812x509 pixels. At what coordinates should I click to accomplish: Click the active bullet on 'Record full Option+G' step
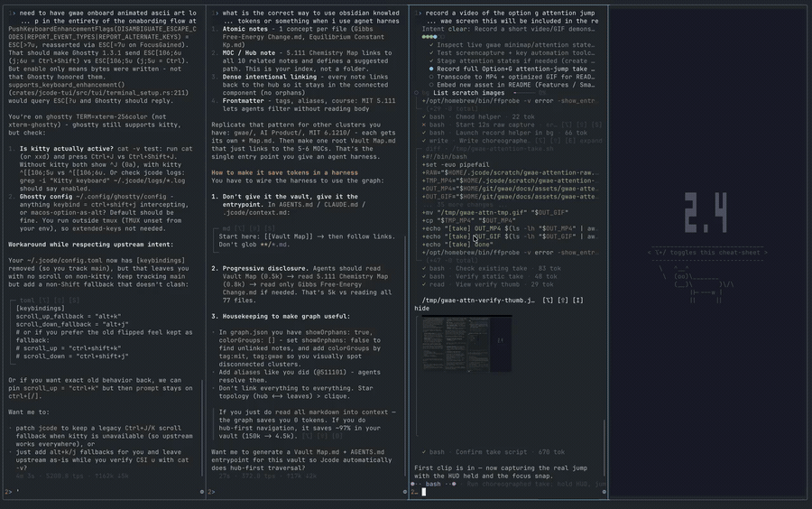click(431, 69)
